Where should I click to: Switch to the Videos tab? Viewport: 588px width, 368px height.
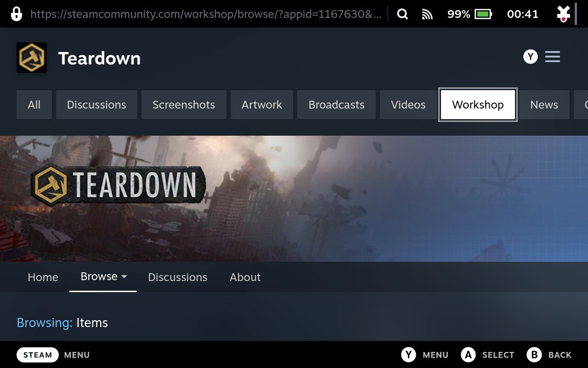[x=408, y=105]
